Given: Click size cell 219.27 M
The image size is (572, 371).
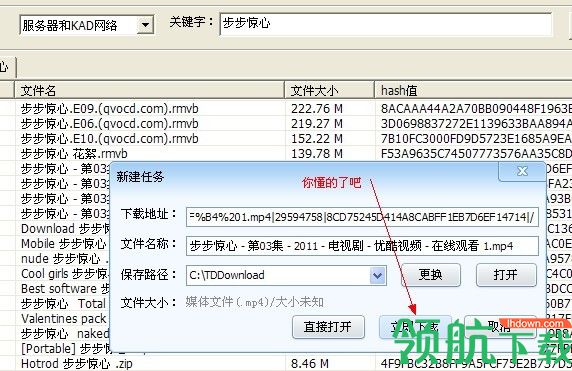Looking at the screenshot, I should pos(317,124).
